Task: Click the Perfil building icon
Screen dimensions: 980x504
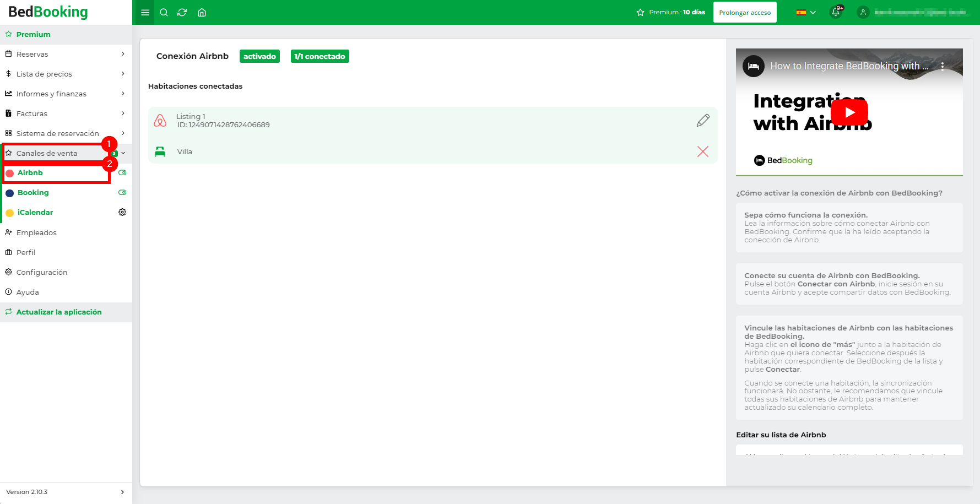Action: coord(8,252)
